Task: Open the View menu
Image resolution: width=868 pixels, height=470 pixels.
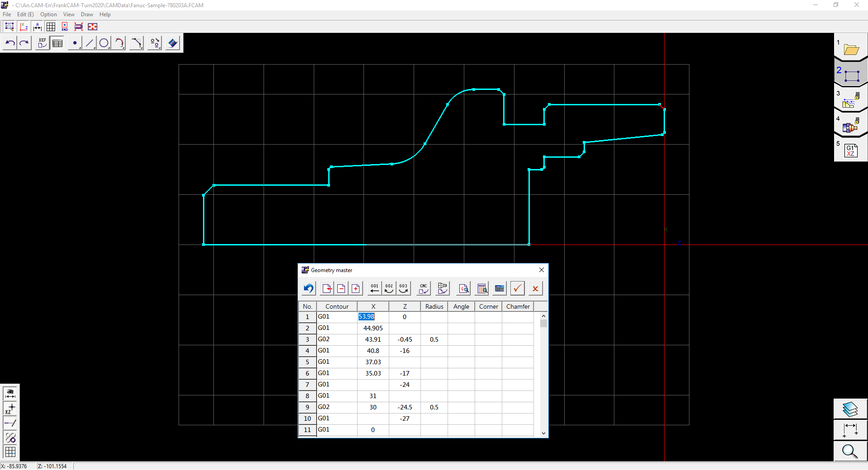Action: click(x=69, y=14)
